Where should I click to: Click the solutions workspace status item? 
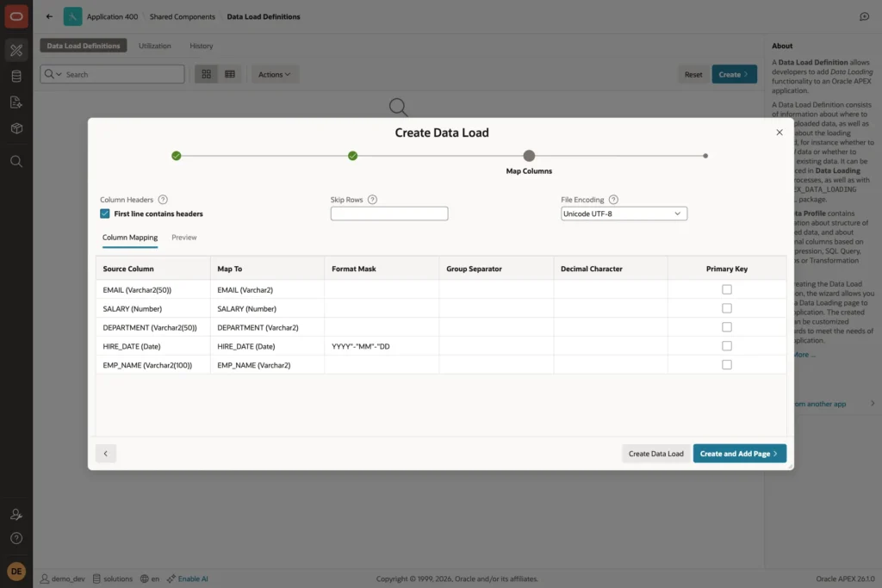point(113,579)
